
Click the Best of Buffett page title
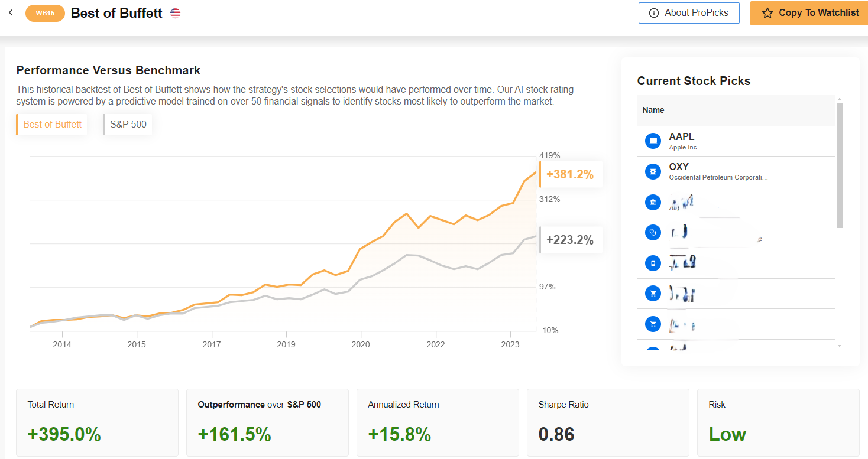point(116,13)
